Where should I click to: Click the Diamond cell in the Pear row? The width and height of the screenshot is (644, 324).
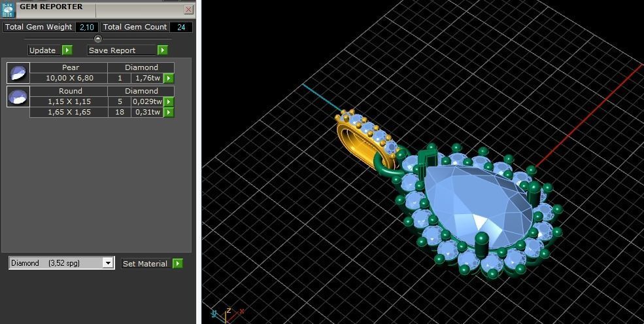tap(141, 67)
